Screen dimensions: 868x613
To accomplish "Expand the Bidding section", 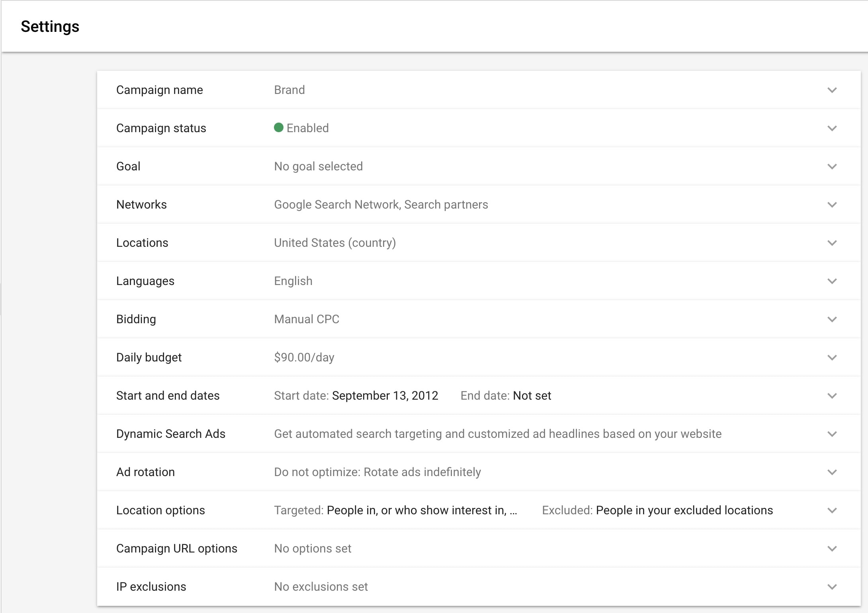I will (x=832, y=319).
